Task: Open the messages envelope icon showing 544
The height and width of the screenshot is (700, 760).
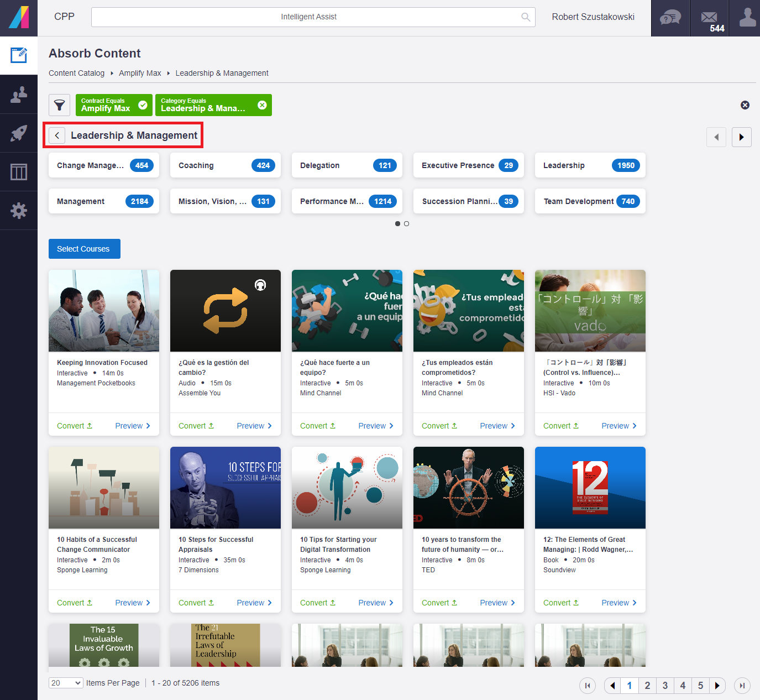Action: click(x=710, y=18)
